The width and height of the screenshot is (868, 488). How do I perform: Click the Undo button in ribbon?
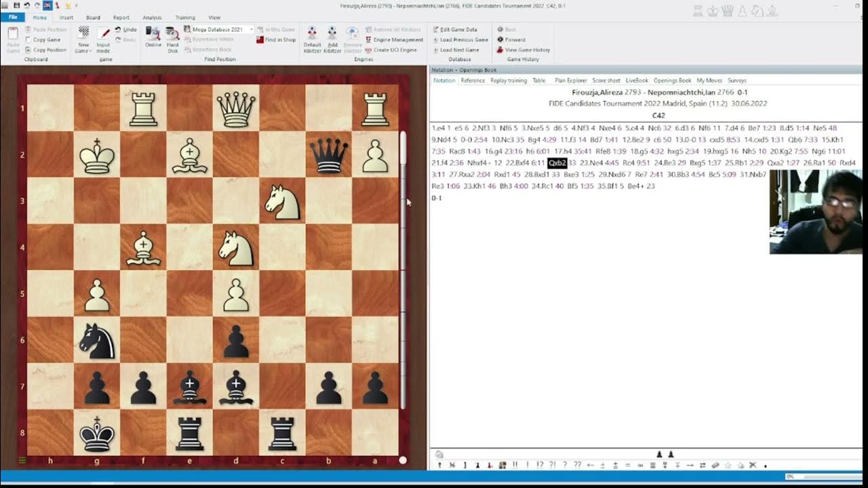tap(125, 30)
